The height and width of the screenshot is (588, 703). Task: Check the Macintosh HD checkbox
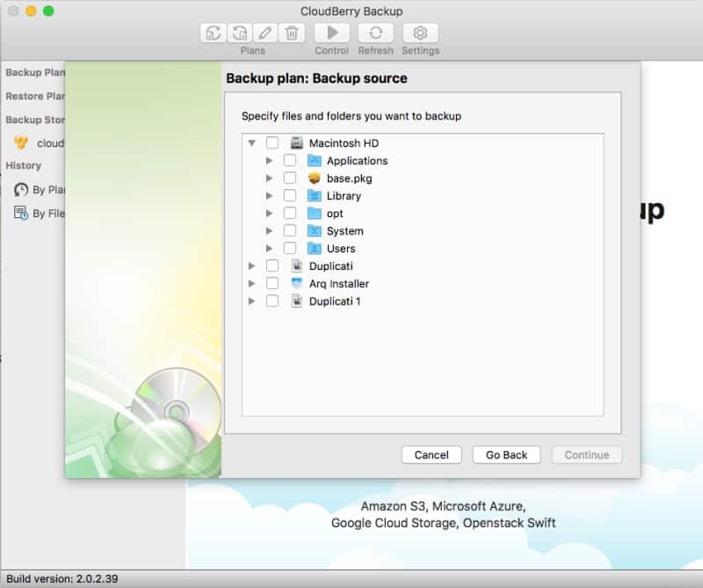(272, 143)
